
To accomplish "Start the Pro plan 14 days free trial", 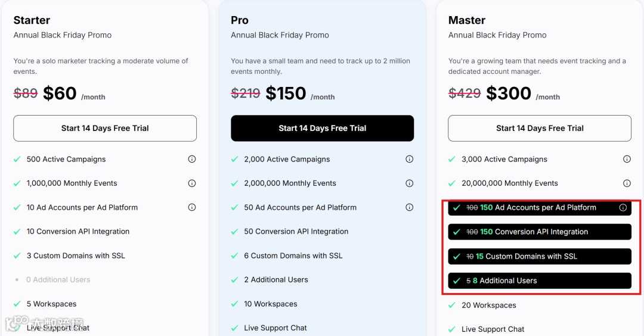I will point(322,128).
